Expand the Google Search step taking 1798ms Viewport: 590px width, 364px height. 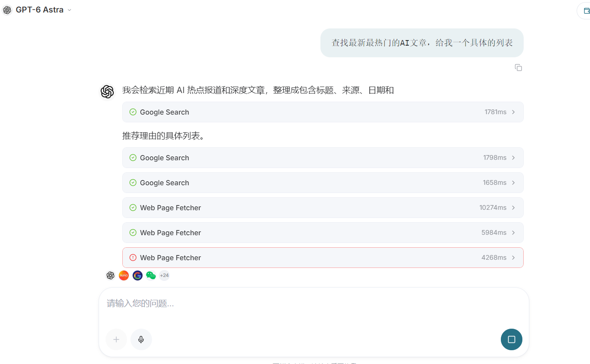[323, 158]
